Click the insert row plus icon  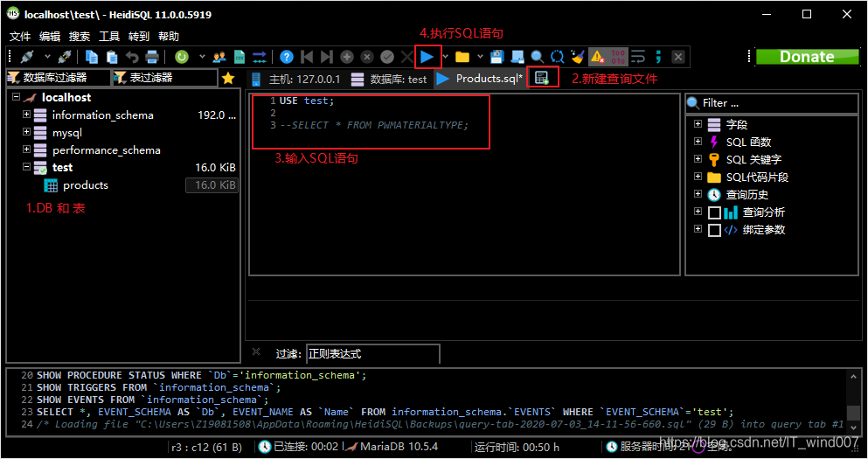pos(347,57)
